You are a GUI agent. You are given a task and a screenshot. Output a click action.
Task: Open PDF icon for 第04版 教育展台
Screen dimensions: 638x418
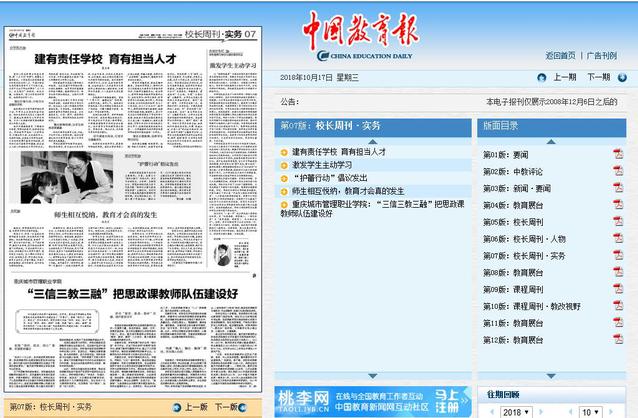[x=618, y=205]
